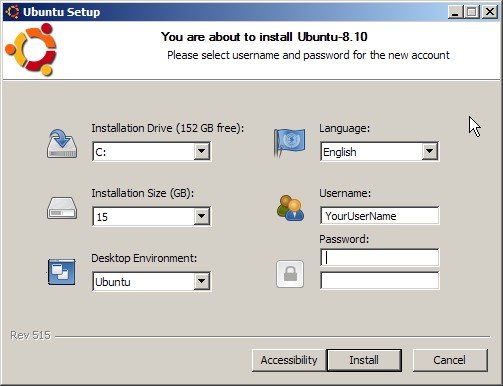This screenshot has width=503, height=386.
Task: Click the username people icon
Action: pos(290,208)
